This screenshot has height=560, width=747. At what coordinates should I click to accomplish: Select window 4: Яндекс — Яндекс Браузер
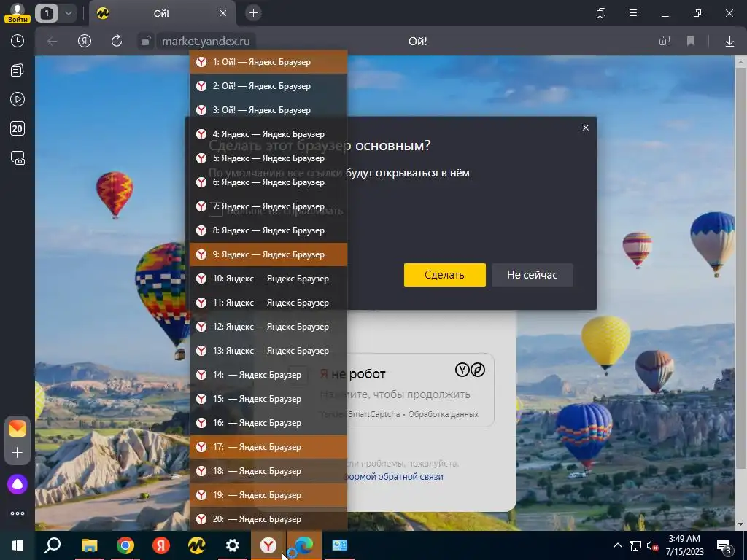click(x=268, y=134)
